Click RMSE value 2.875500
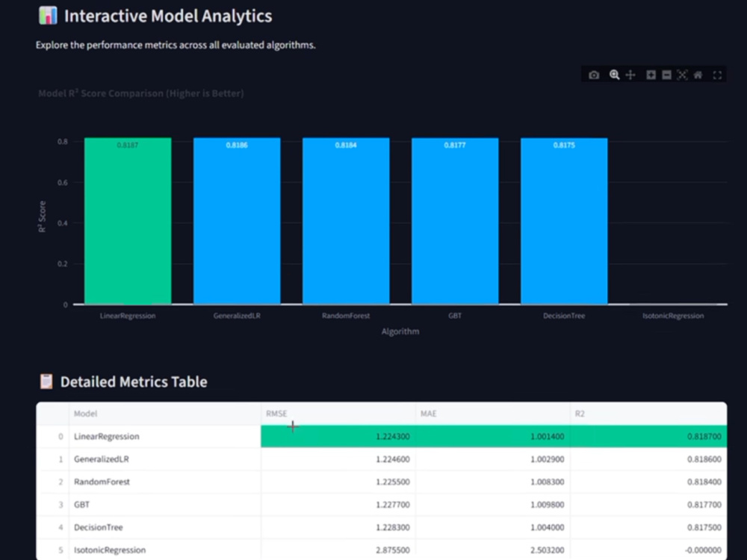 [x=338, y=550]
